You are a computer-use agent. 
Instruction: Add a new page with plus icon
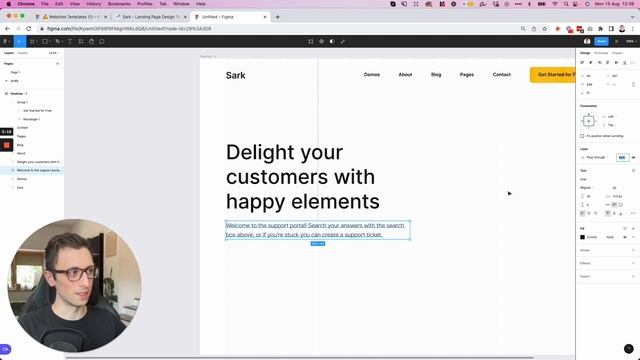click(x=57, y=64)
